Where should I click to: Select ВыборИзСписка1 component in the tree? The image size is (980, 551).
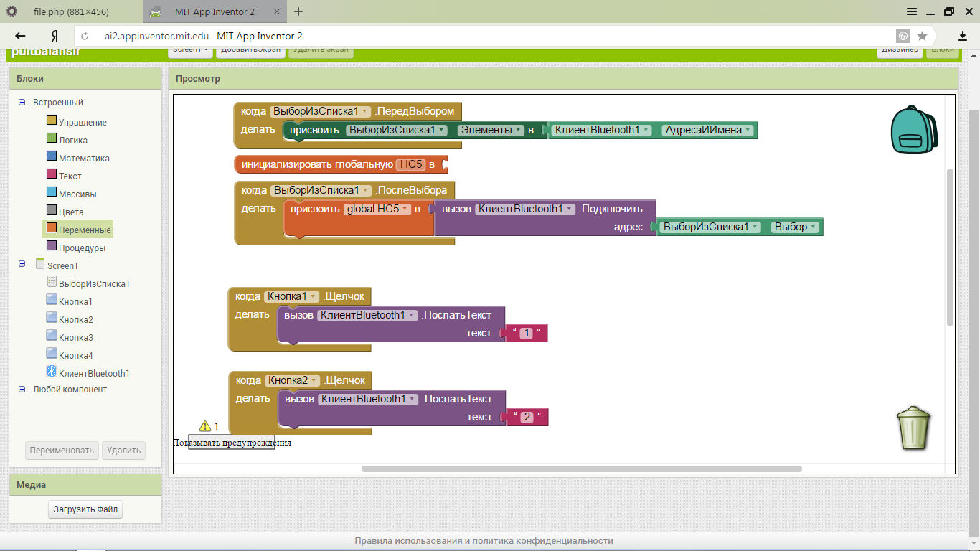[x=93, y=283]
